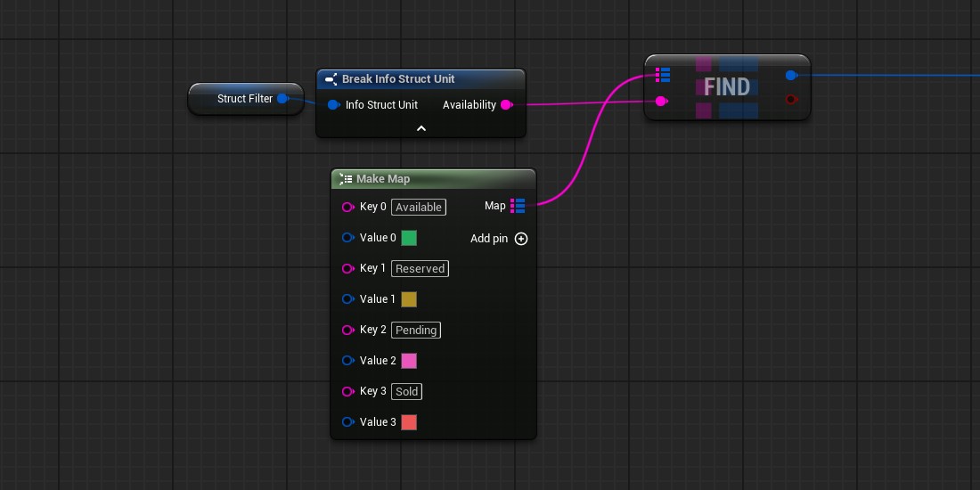
Task: Click the FIND node map input pin
Action: click(x=662, y=75)
